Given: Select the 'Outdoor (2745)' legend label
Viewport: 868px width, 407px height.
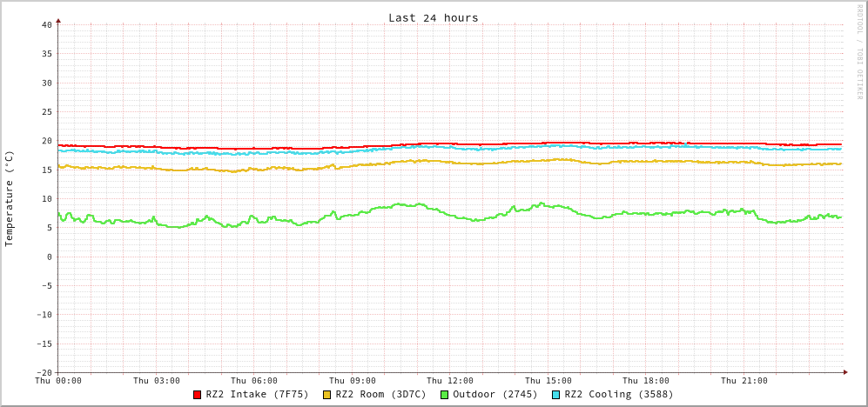Looking at the screenshot, I should tap(495, 394).
